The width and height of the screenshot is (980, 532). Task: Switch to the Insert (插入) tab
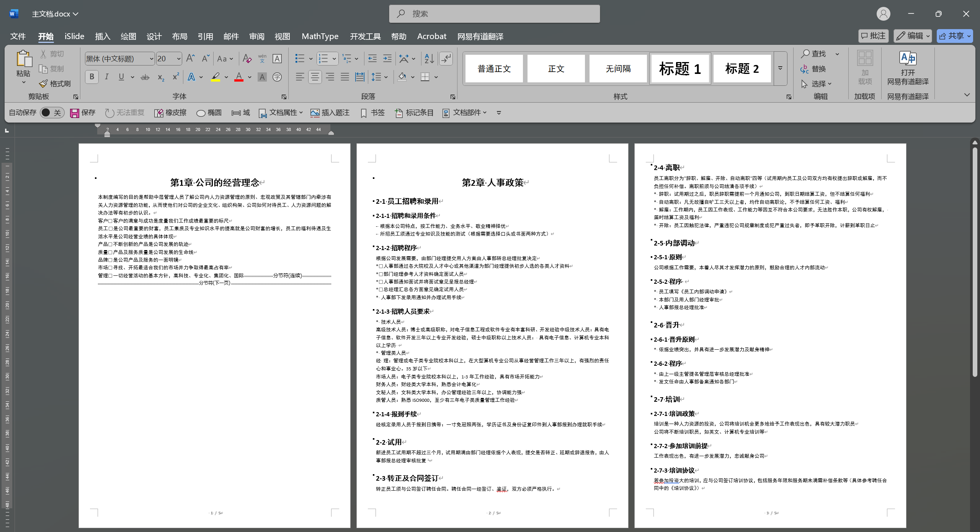click(x=103, y=36)
